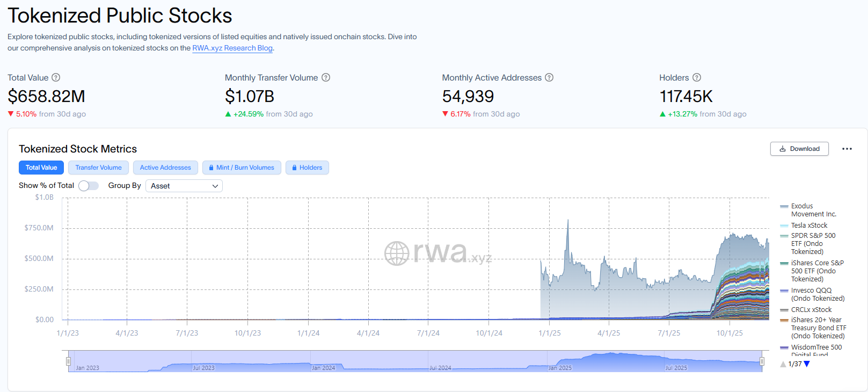The width and height of the screenshot is (868, 392).
Task: Open the locked Mint / Burn Volumes tab
Action: pos(242,168)
